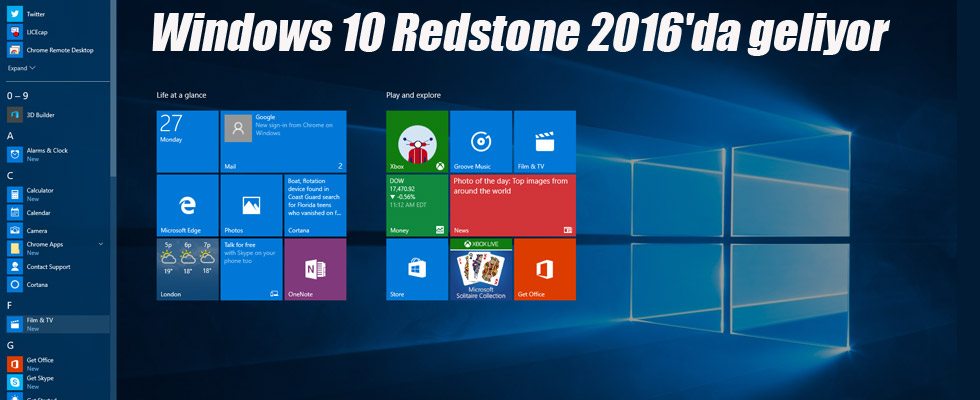Expand the most used apps list
Screen dimensions: 980x400
(21, 68)
